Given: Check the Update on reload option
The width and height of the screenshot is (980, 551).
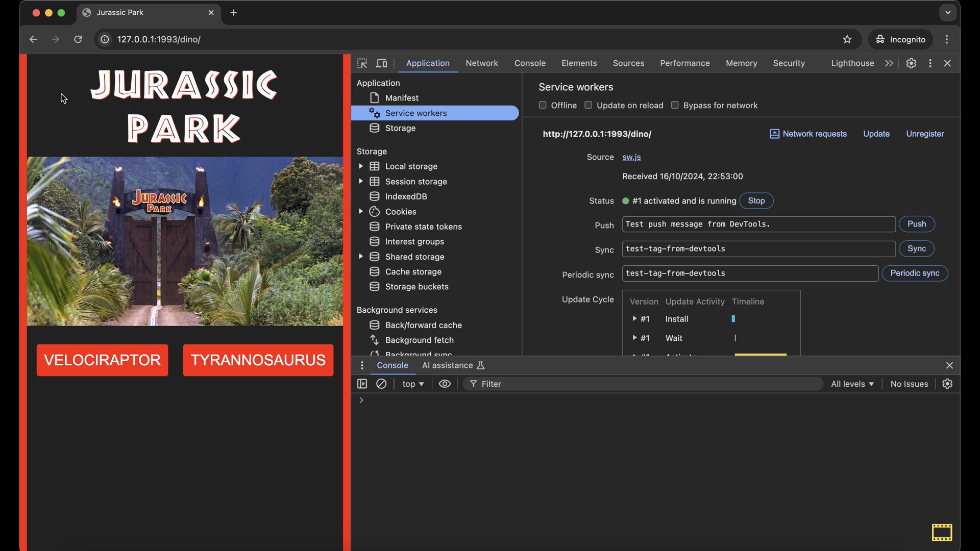Looking at the screenshot, I should pyautogui.click(x=588, y=105).
